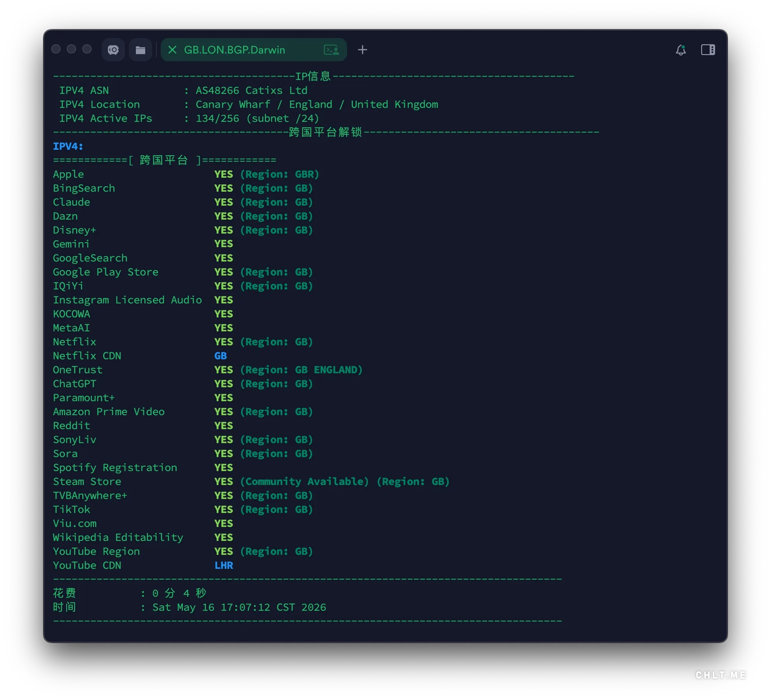Click the 'Apple' service name

point(68,174)
